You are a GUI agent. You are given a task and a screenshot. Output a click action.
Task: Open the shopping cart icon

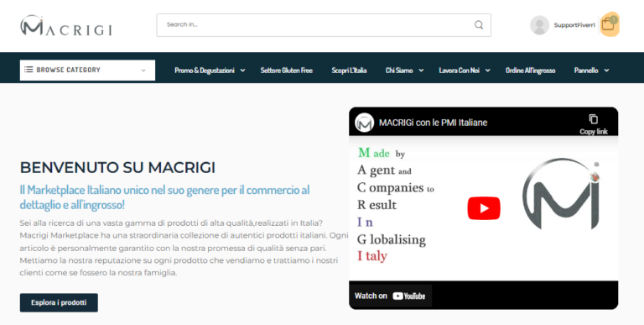[x=608, y=24]
